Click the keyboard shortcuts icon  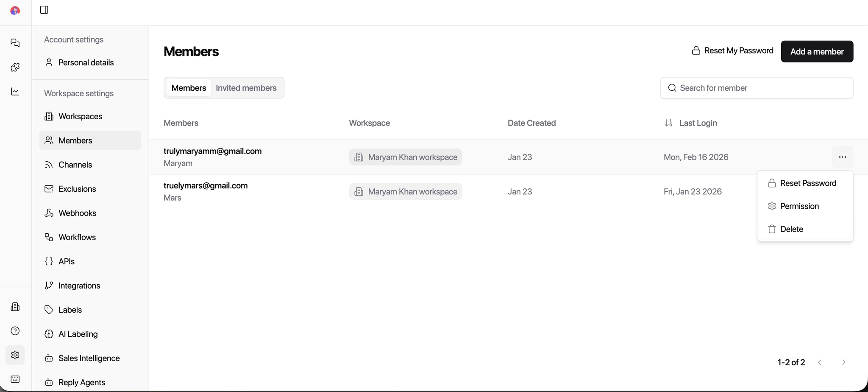point(15,379)
